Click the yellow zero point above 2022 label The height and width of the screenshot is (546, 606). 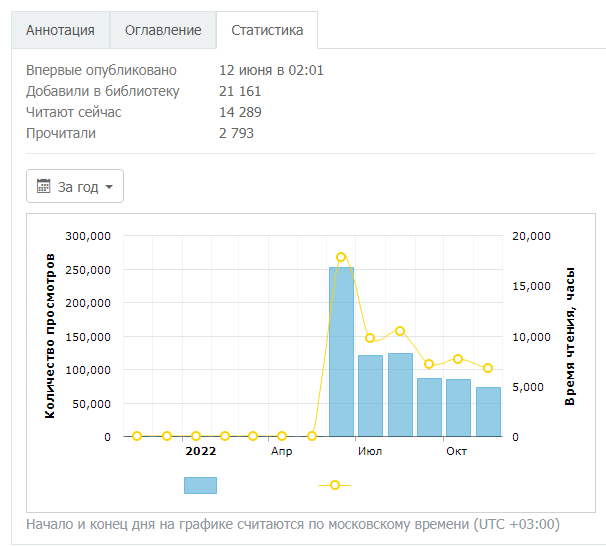(x=196, y=436)
